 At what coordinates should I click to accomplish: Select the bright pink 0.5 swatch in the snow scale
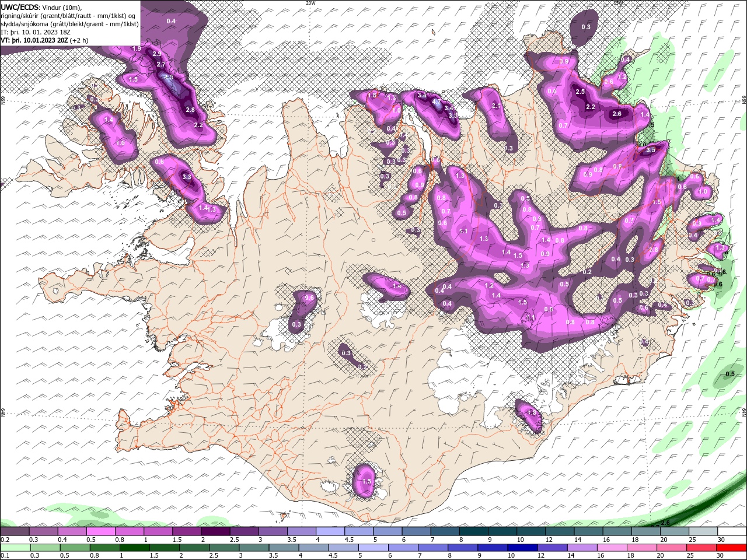pyautogui.click(x=100, y=531)
